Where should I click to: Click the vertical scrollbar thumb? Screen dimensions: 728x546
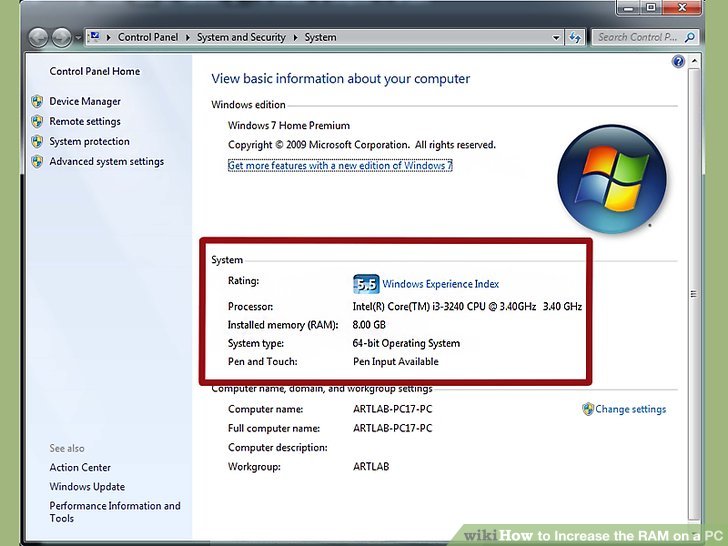(694, 293)
